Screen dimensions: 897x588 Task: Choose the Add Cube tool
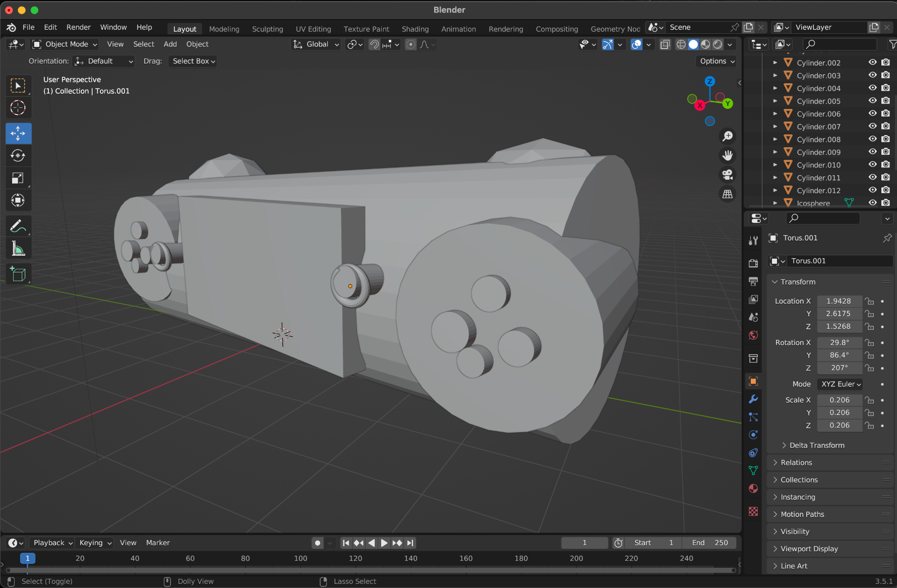(x=18, y=274)
